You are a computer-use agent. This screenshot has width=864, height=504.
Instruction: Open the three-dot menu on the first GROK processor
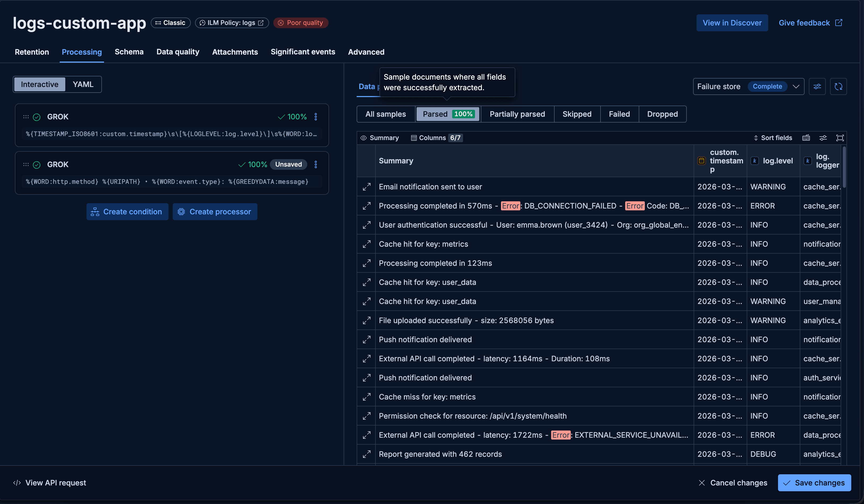click(316, 116)
